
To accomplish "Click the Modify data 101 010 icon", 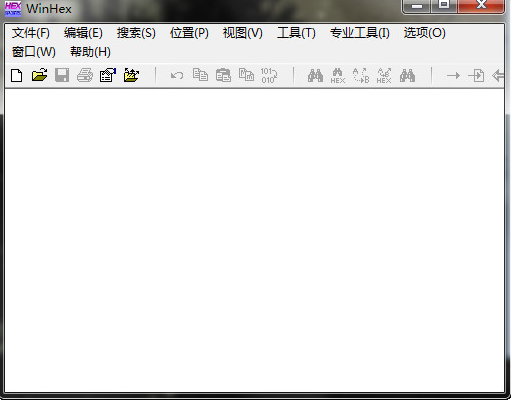I will coord(269,76).
